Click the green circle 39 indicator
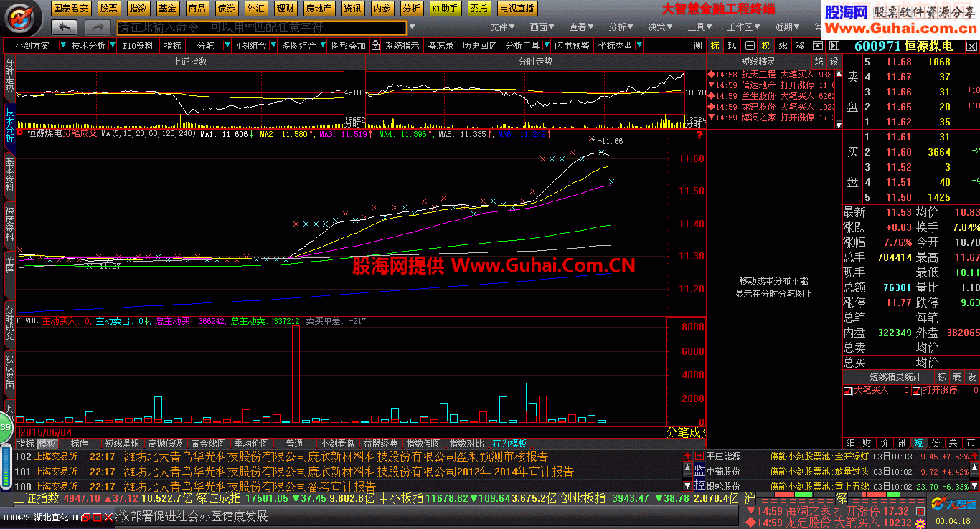Screen dimensions: 980x529 pos(5,428)
